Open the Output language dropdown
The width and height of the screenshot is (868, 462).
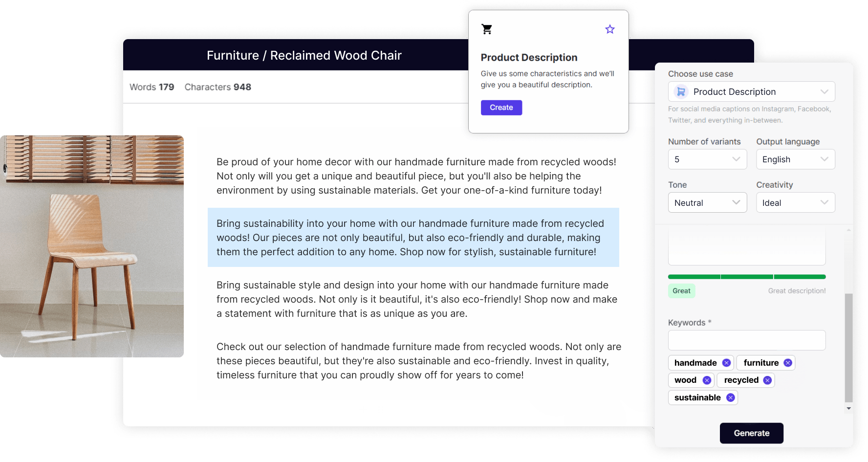pos(796,159)
